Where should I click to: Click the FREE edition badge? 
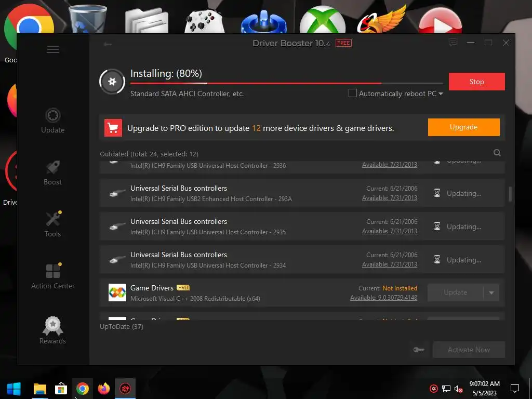pyautogui.click(x=343, y=43)
